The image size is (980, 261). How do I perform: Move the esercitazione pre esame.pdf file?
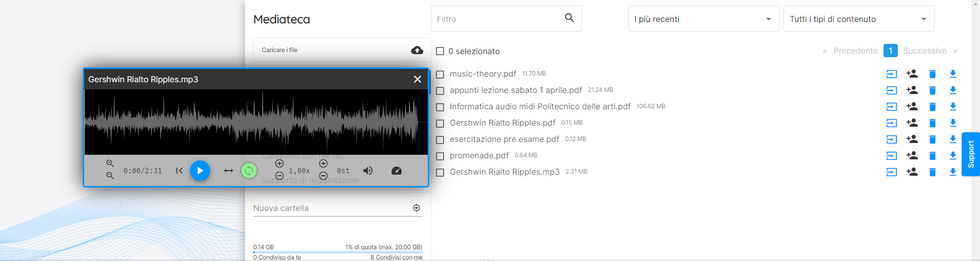click(892, 139)
